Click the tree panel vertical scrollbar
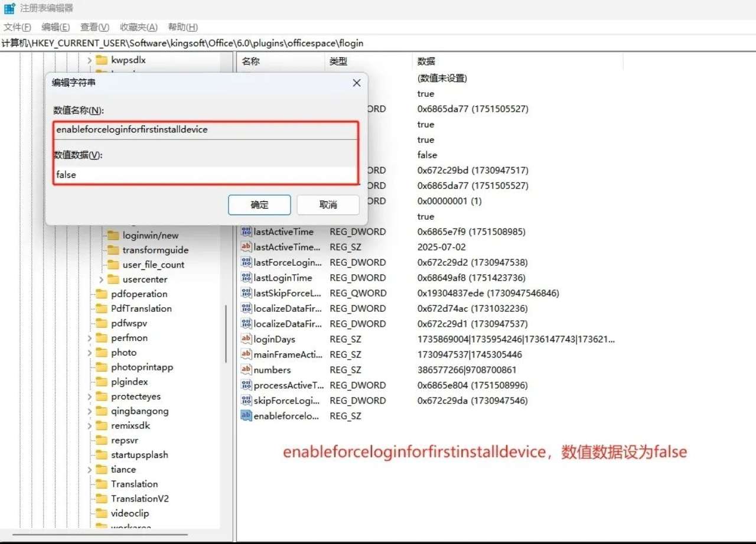Screen dimensions: 756x544 pos(227,325)
